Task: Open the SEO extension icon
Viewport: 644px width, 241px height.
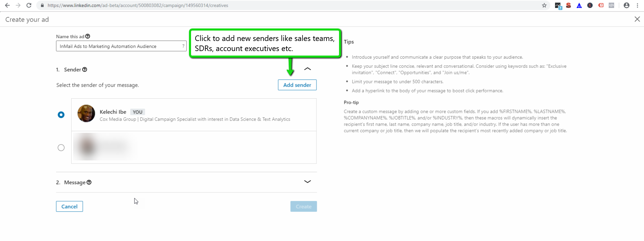Action: coord(568,5)
